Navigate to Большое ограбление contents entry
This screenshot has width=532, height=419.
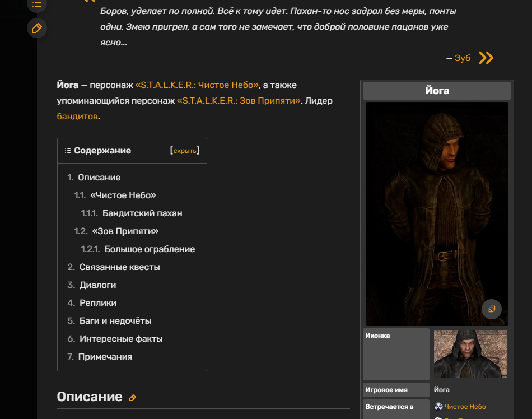pyautogui.click(x=150, y=249)
